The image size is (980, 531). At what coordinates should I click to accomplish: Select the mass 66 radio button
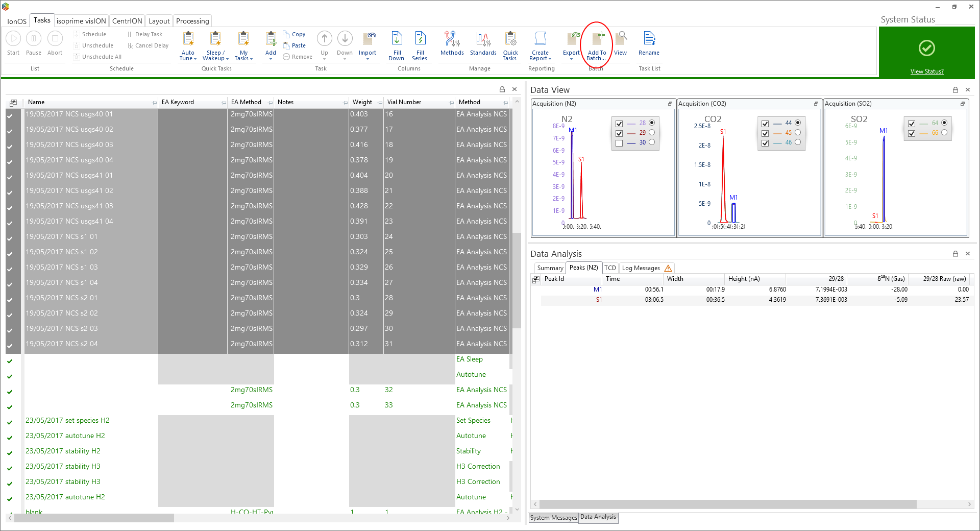tap(944, 133)
